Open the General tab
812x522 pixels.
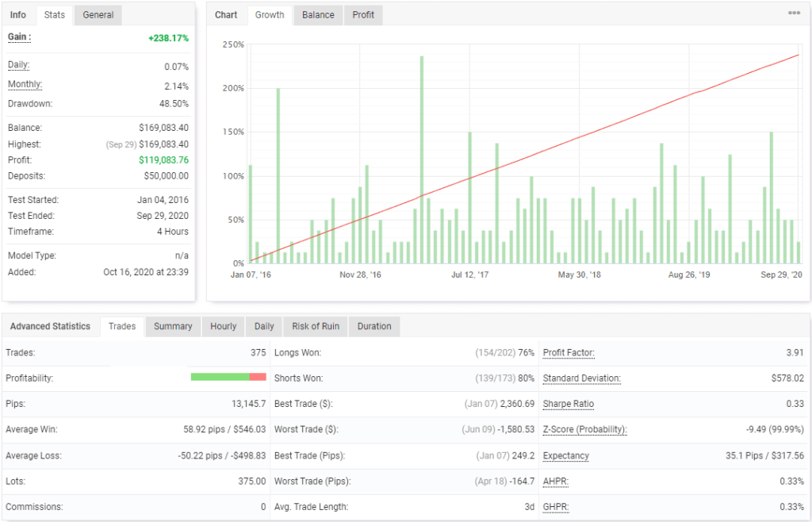tap(97, 14)
